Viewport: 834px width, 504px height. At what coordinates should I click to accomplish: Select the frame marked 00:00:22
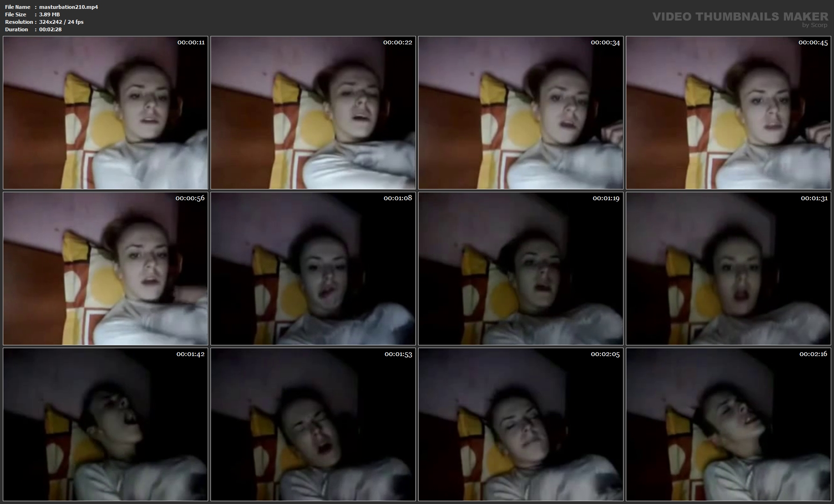(x=313, y=112)
